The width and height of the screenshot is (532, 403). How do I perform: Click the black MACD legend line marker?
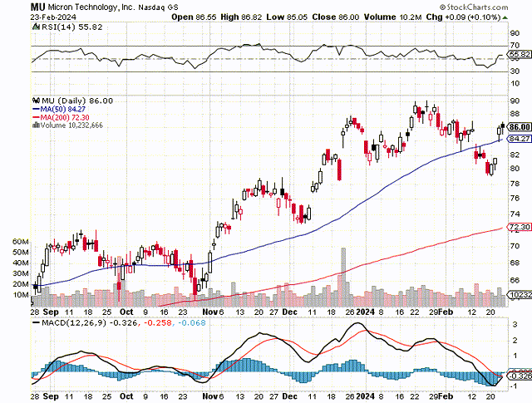coord(36,322)
